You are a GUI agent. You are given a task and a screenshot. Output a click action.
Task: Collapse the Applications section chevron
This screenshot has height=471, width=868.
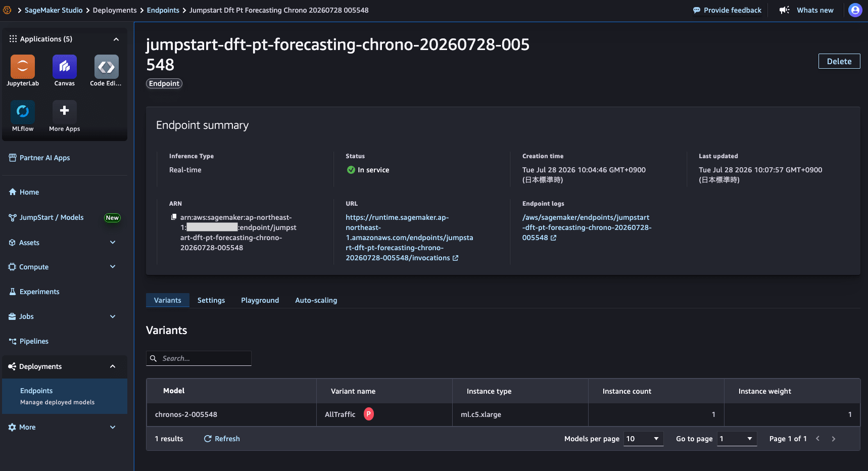click(x=116, y=39)
